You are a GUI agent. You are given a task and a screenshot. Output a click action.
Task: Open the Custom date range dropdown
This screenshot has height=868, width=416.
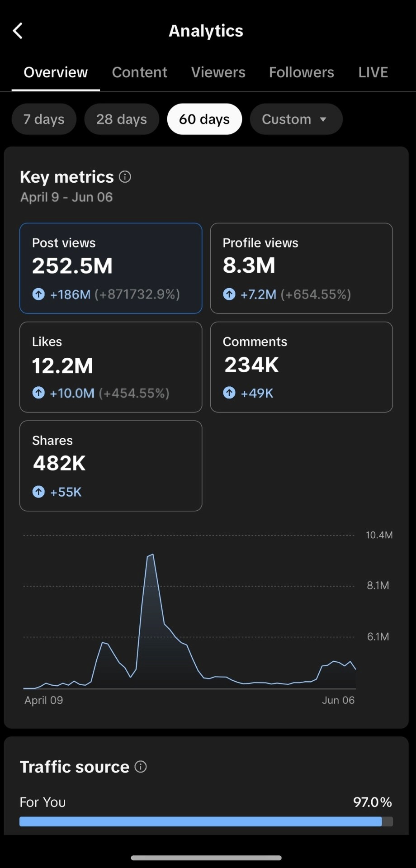click(x=296, y=119)
